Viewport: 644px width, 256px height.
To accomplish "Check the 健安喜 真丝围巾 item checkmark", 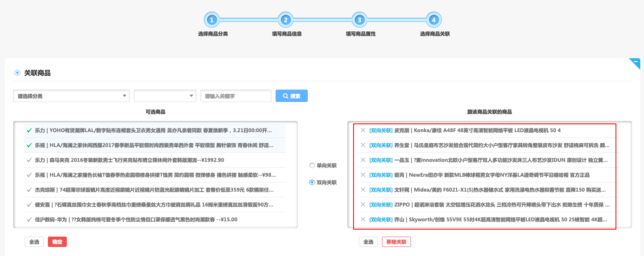I will click(x=29, y=204).
